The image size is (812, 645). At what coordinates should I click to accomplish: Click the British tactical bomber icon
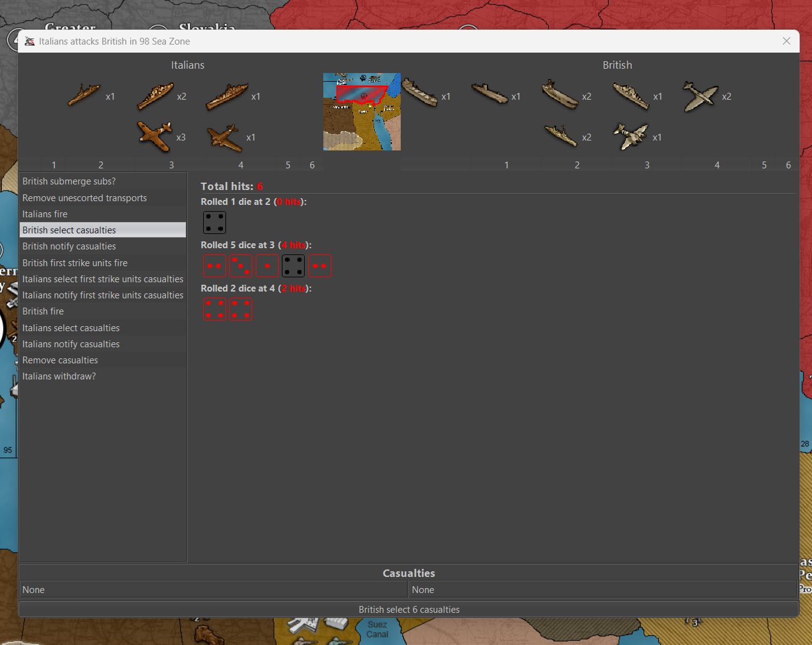(x=631, y=137)
